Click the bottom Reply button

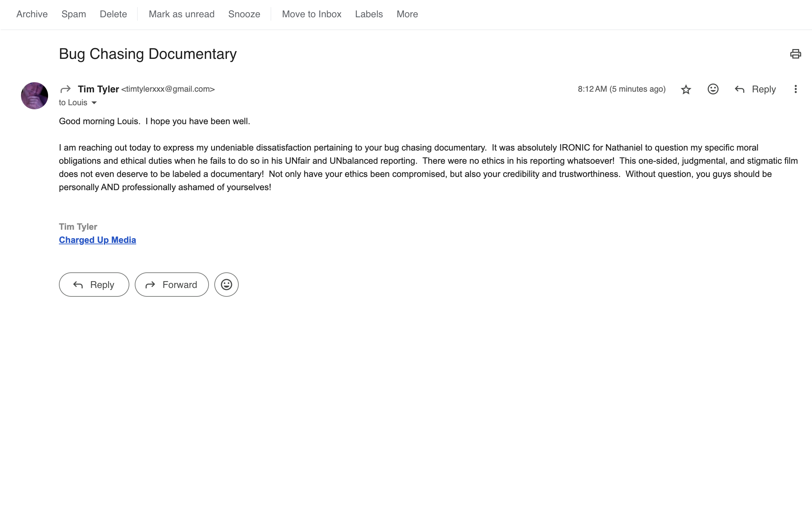pos(94,285)
